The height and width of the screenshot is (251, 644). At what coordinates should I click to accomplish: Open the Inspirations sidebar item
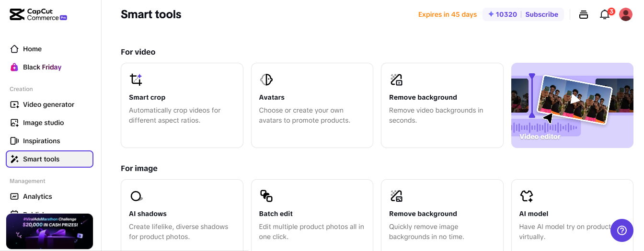coord(41,141)
